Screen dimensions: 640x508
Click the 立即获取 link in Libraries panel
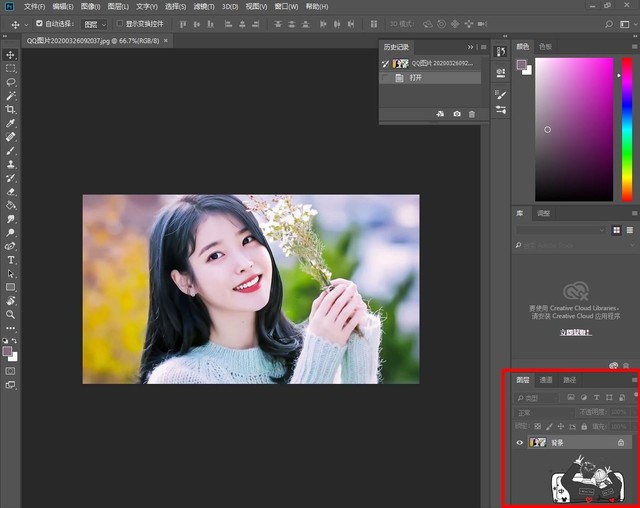coord(574,332)
